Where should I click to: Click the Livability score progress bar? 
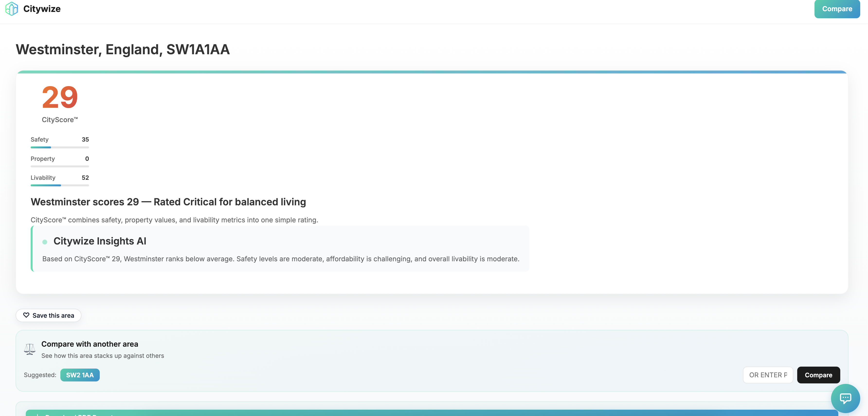pos(60,185)
